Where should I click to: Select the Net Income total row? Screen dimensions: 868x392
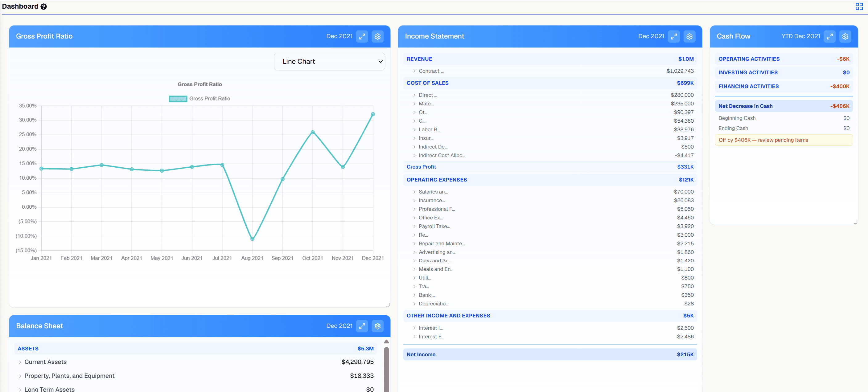coord(549,355)
